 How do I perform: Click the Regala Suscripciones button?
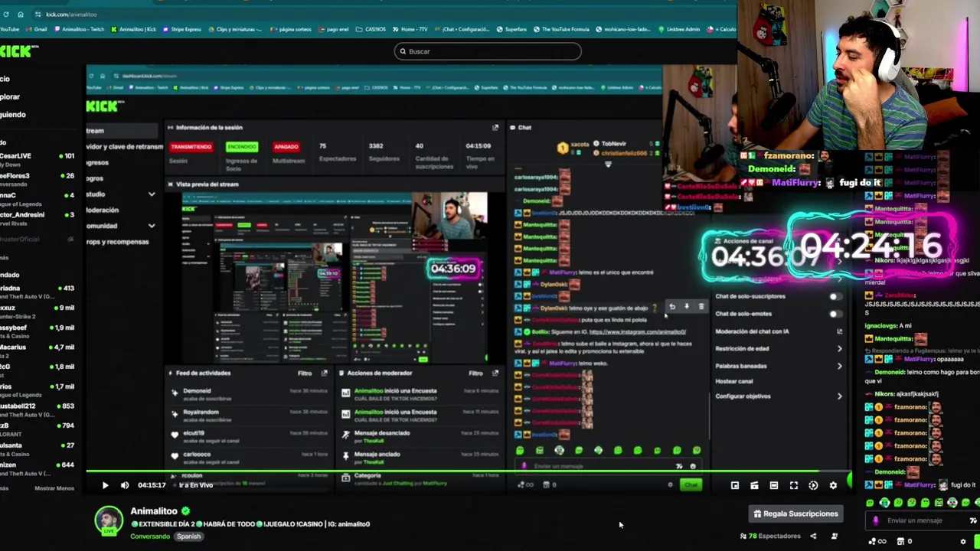click(x=795, y=514)
